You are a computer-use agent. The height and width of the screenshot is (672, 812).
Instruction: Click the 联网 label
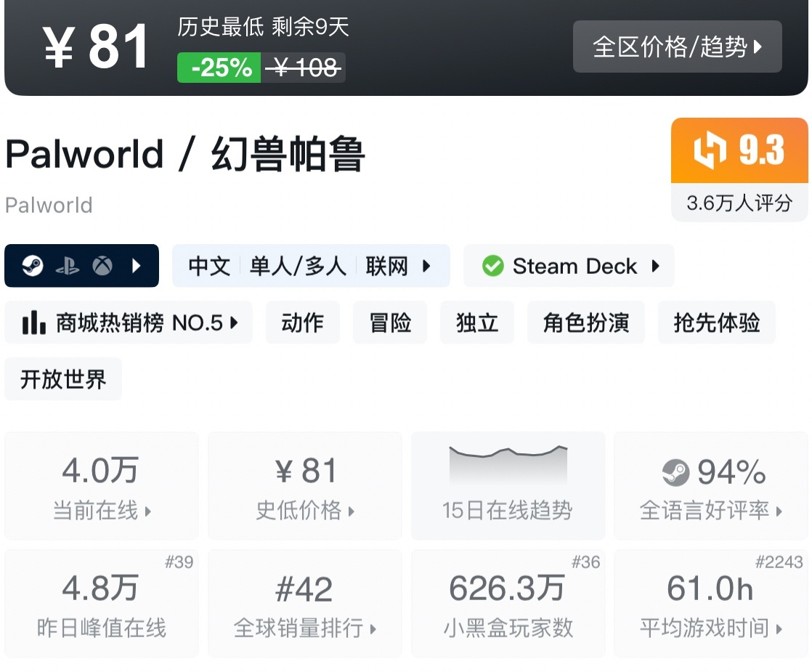[x=387, y=266]
